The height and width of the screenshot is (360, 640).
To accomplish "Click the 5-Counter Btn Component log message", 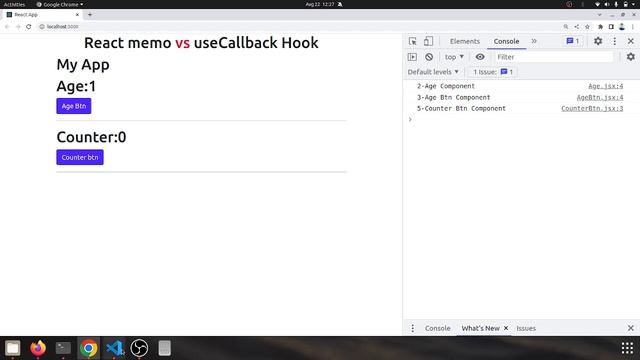I will point(461,109).
